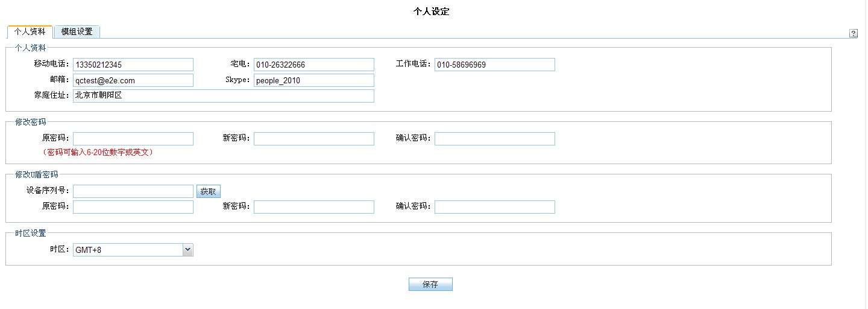Click the GMT+8 时区 combo box text

127,250
